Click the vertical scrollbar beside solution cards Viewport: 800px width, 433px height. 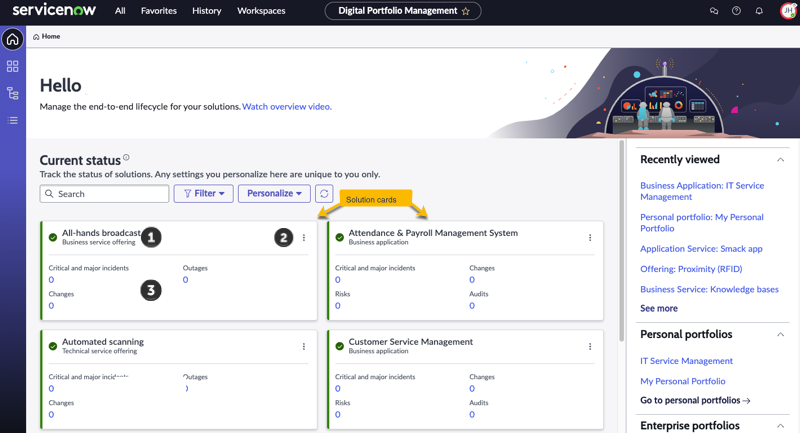621,241
